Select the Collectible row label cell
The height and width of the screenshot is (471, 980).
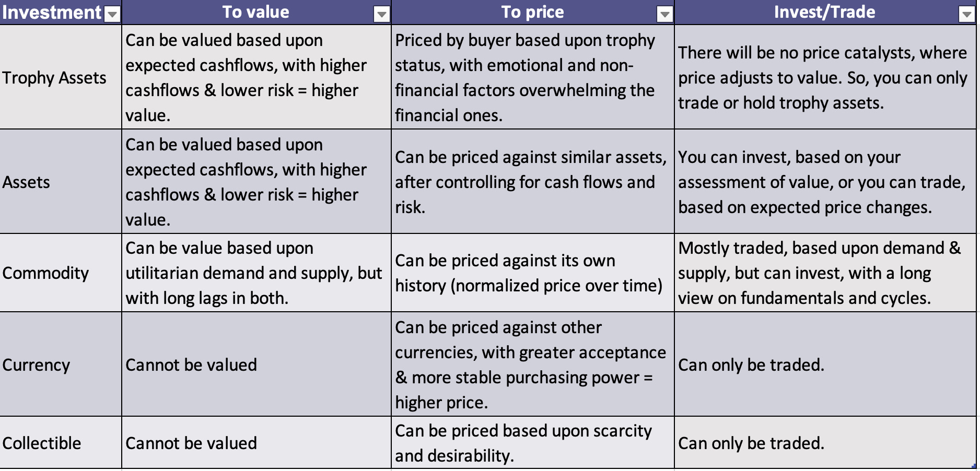pyautogui.click(x=61, y=443)
